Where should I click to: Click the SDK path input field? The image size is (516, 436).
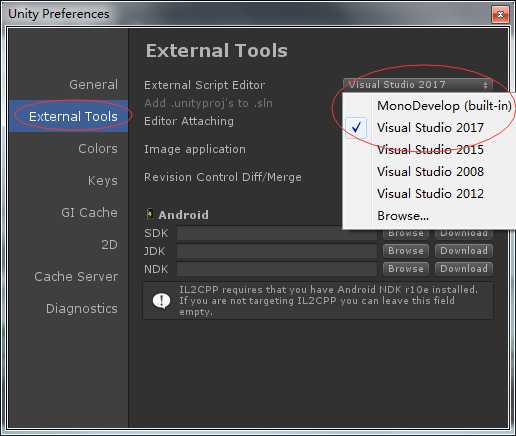[x=277, y=233]
